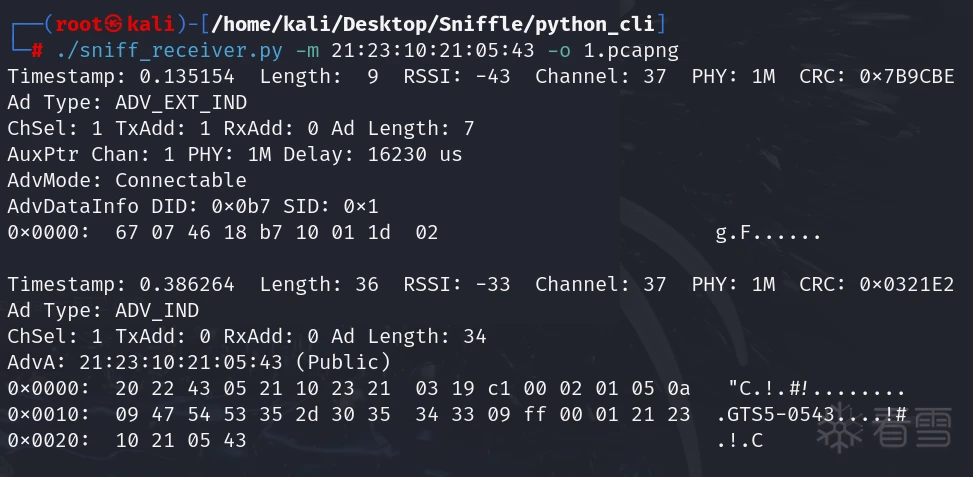Click Timestamp 0.386264 value
The height and width of the screenshot is (477, 973).
(187, 284)
